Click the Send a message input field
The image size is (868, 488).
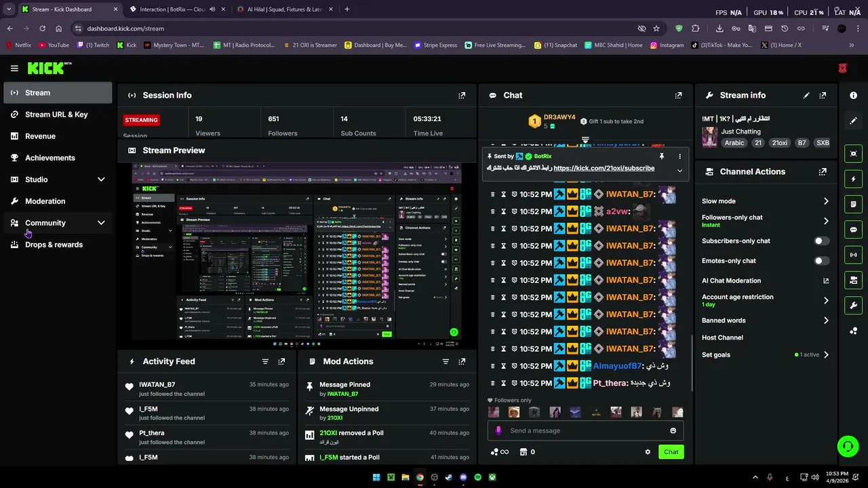click(x=587, y=430)
